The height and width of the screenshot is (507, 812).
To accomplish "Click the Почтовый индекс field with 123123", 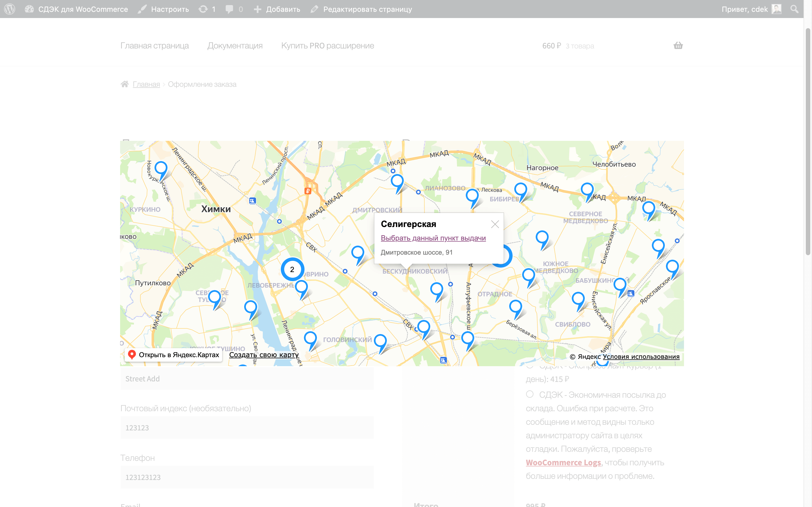I will [247, 428].
